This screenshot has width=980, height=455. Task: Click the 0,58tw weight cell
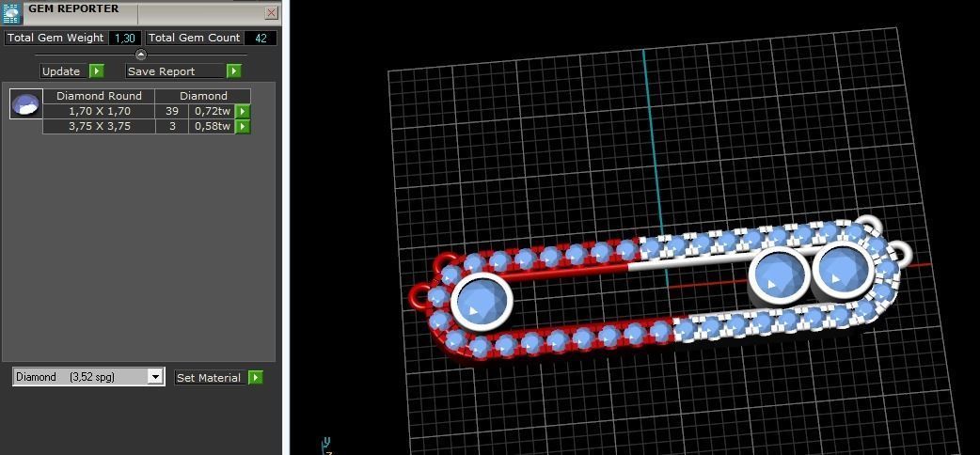(x=212, y=126)
